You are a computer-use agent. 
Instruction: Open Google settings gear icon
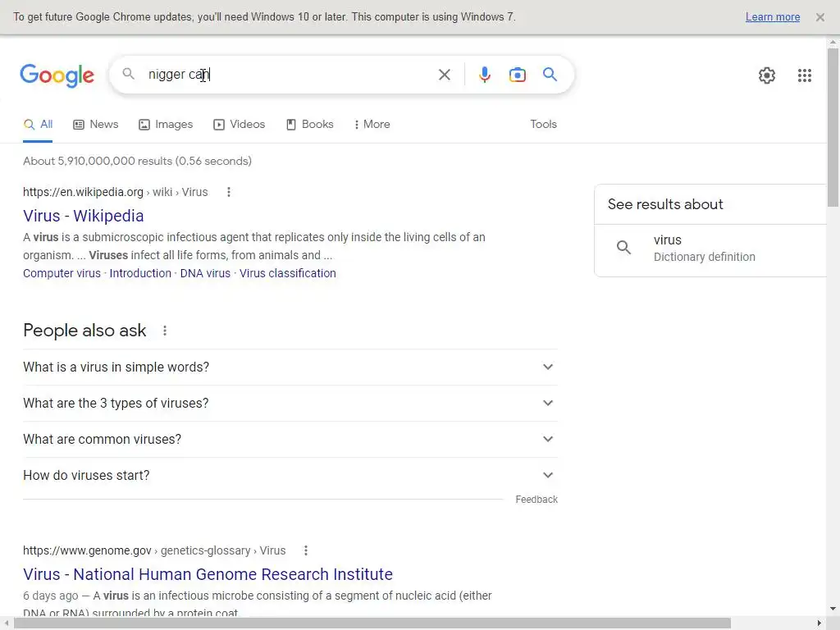point(767,75)
